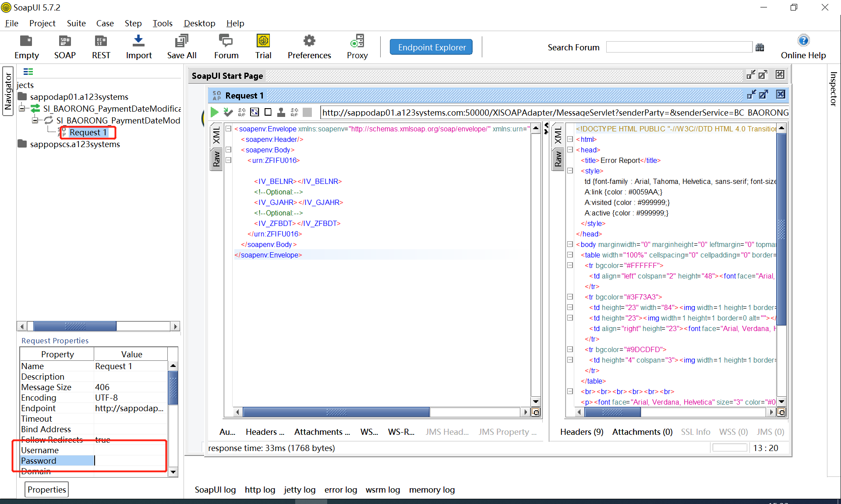
Task: Collapse the soapenv:Body fold marker
Action: (228, 150)
